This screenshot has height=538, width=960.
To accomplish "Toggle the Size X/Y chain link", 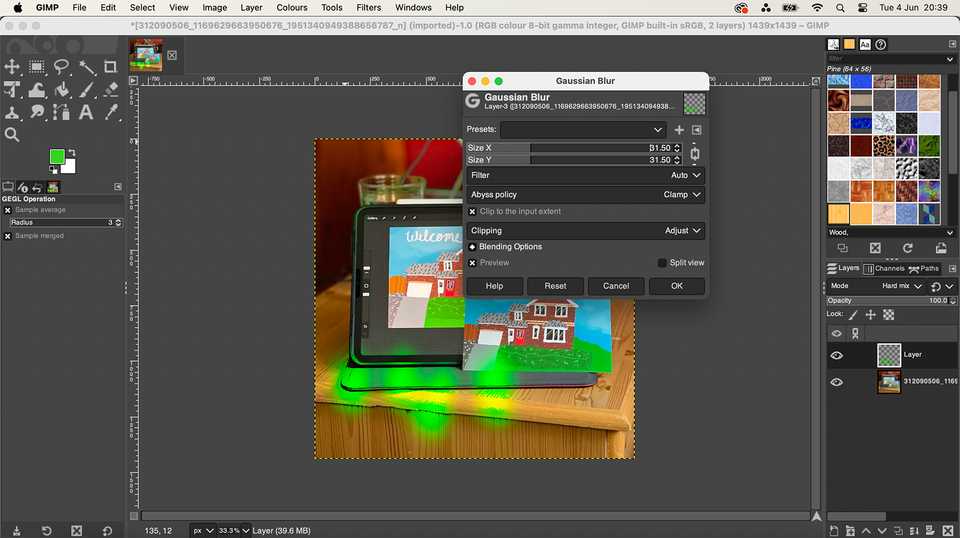I will [695, 154].
